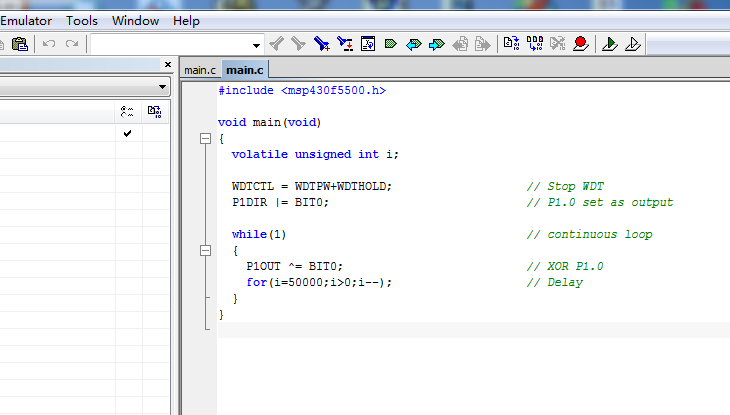This screenshot has height=415, width=730.
Task: Click the 'for(i=50000;i>0;i--);' statement
Action: pyautogui.click(x=319, y=282)
